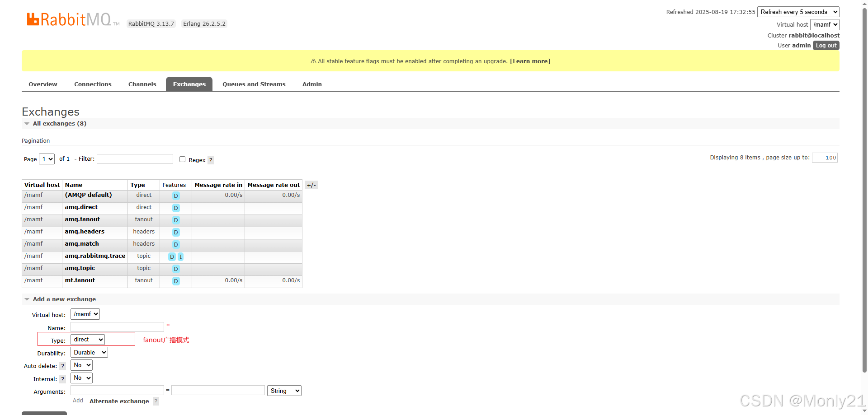Select the Exchanges tab

189,84
